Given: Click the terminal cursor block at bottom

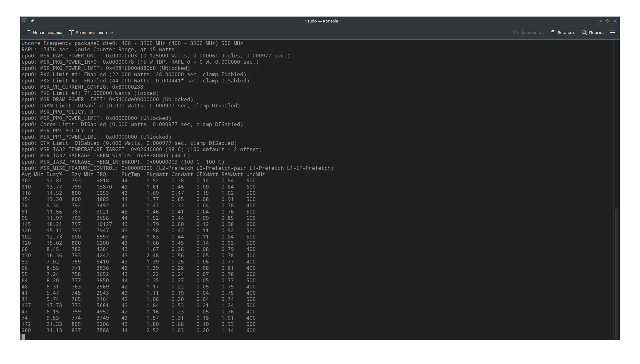Looking at the screenshot, I should tap(23, 337).
